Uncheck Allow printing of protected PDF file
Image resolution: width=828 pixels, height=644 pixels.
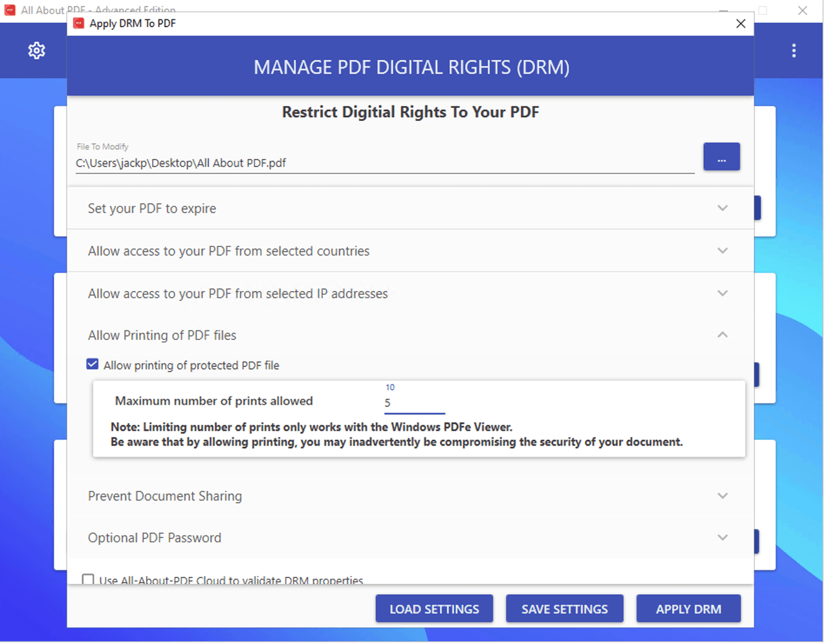(x=93, y=365)
